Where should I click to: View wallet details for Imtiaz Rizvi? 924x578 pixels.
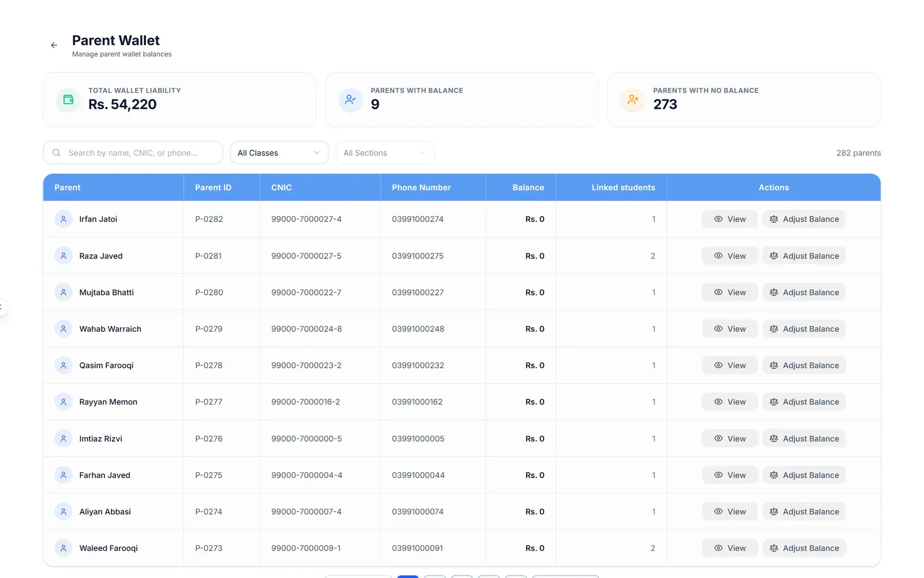pos(730,439)
